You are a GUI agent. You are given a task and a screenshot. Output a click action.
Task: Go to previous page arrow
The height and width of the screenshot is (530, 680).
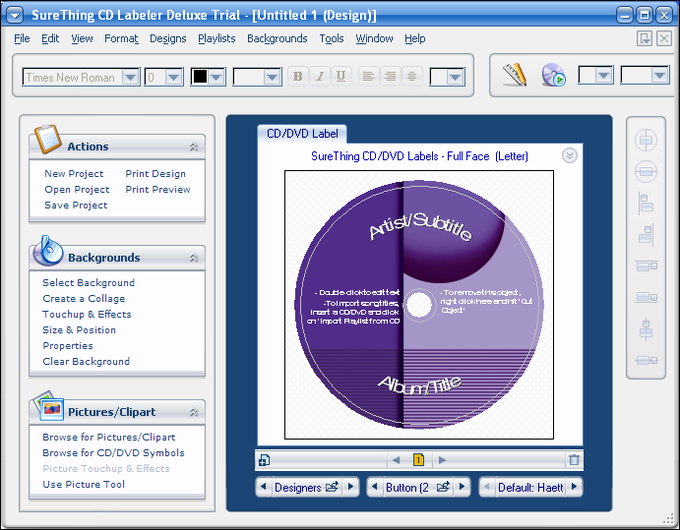tap(396, 460)
